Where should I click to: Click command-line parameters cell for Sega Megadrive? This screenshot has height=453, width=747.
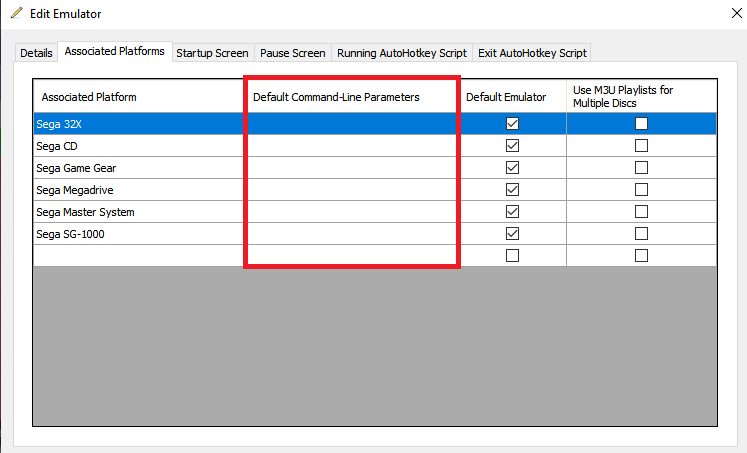pos(353,190)
